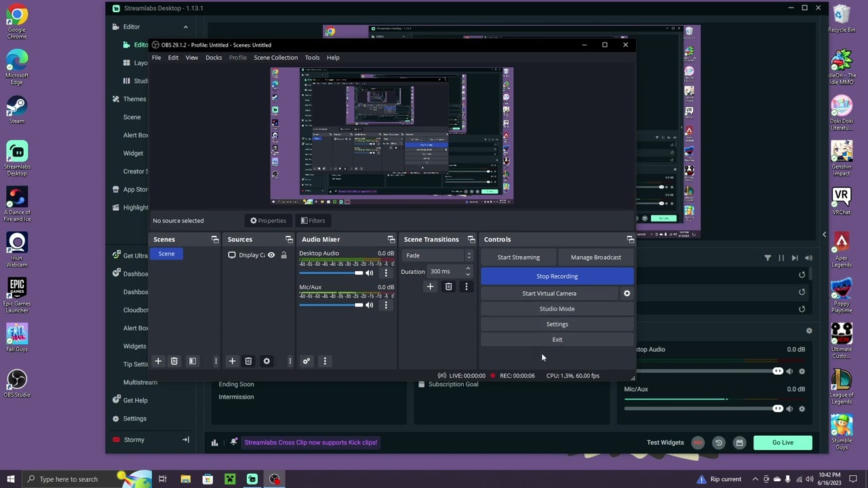Adjust transition duration stepper arrows
This screenshot has width=868, height=488.
pos(467,272)
